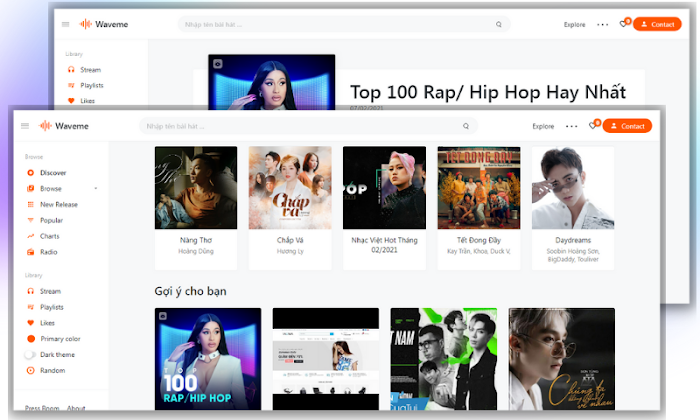Open Charts menu item
This screenshot has width=700, height=420.
[x=50, y=236]
